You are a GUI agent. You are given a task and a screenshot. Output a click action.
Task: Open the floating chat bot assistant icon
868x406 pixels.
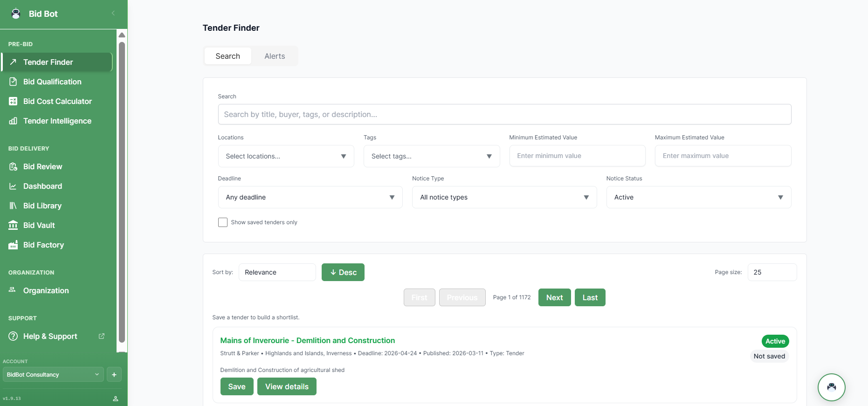(x=831, y=387)
